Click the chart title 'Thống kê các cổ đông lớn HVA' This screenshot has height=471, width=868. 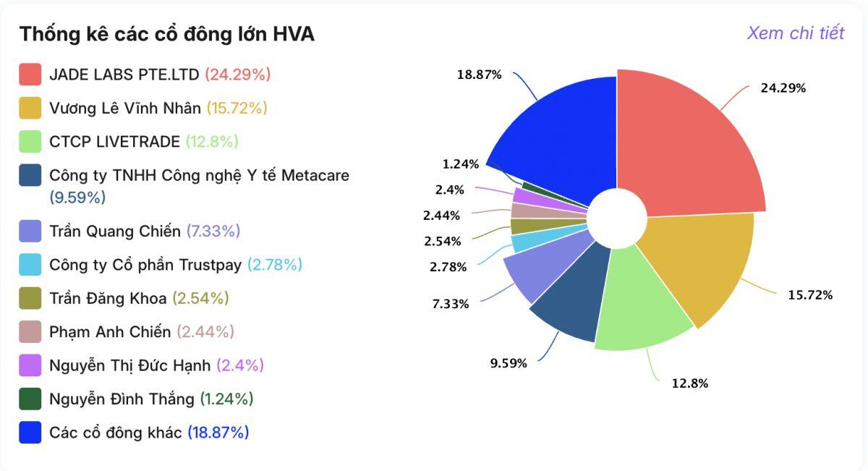click(167, 34)
